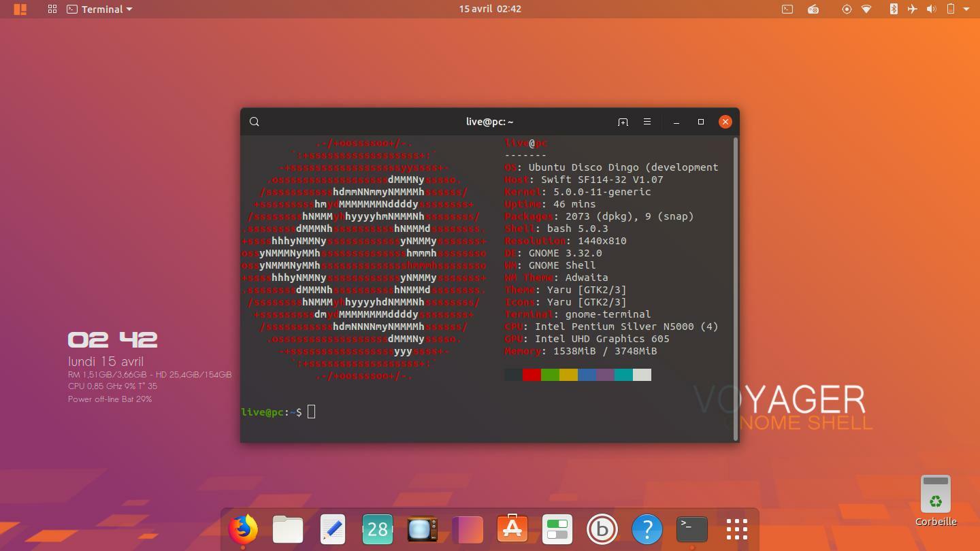
Task: Click the 'gnome-terminal' Terminal value
Action: [608, 314]
